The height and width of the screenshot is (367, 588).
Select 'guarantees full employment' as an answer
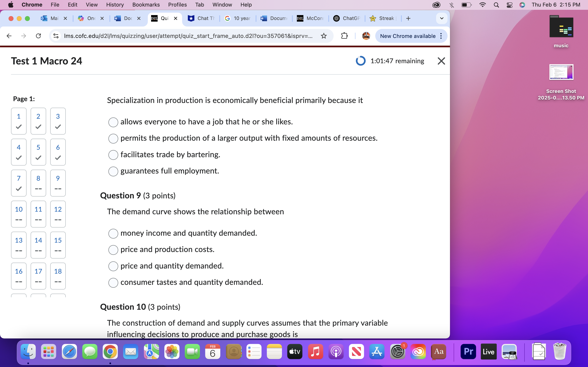point(113,171)
